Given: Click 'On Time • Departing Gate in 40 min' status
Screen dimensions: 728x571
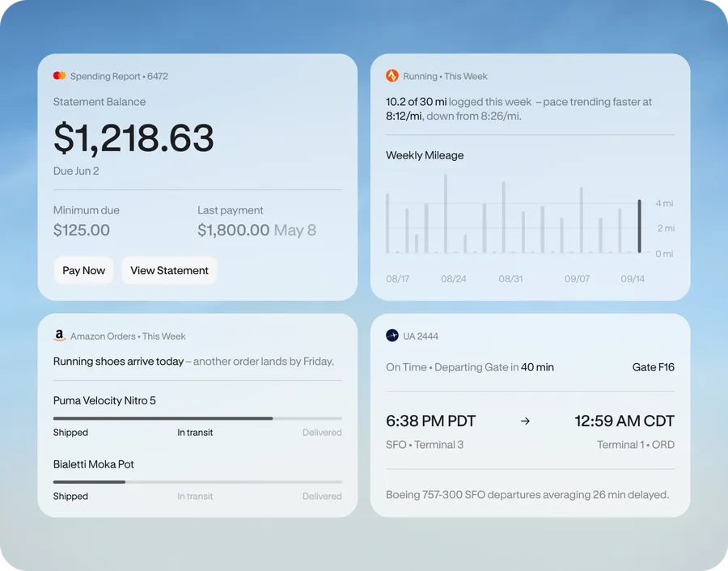Looking at the screenshot, I should [x=470, y=367].
